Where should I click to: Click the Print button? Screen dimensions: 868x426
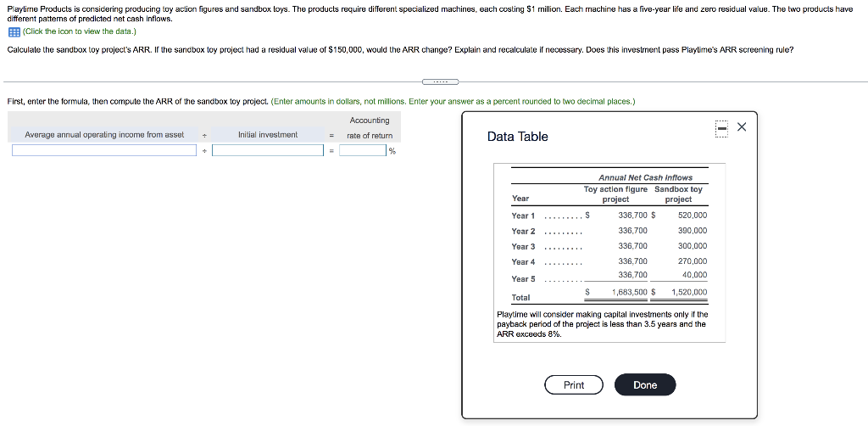[574, 385]
